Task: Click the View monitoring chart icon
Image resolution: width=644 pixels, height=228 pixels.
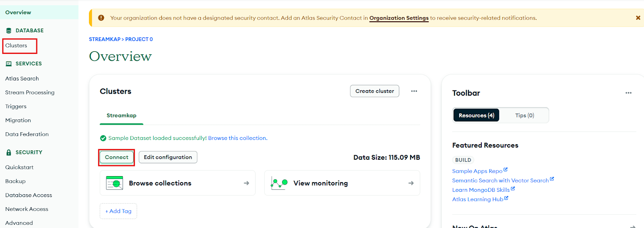Action: tap(279, 183)
